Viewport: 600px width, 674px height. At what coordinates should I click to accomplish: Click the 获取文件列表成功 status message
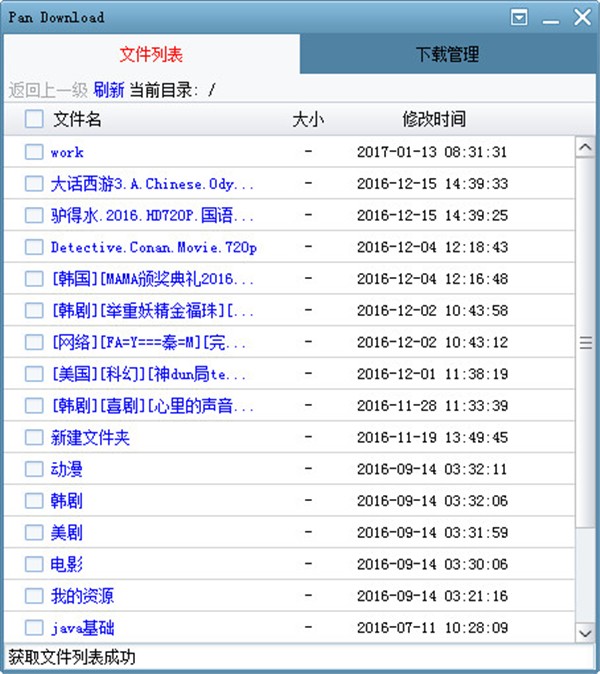click(71, 657)
